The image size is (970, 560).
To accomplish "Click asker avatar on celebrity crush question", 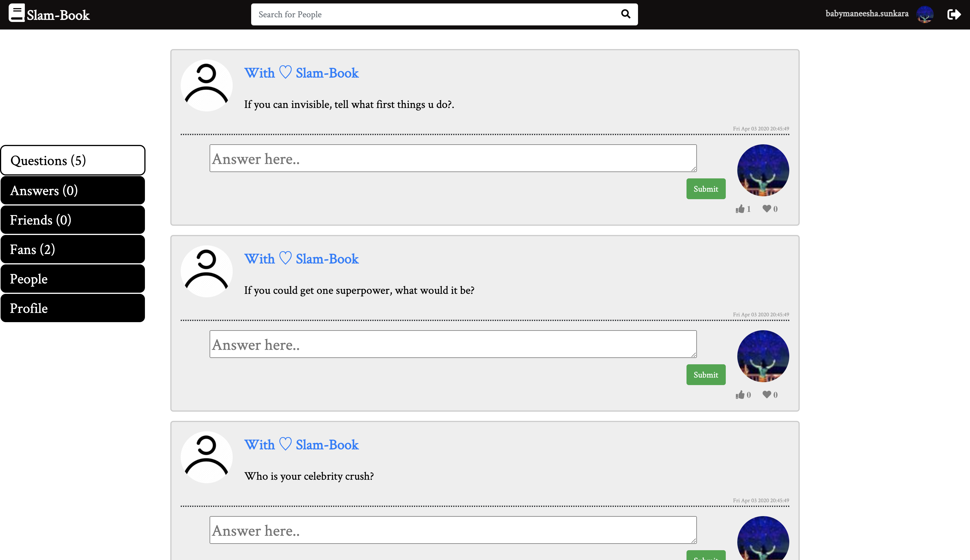I will 206,457.
